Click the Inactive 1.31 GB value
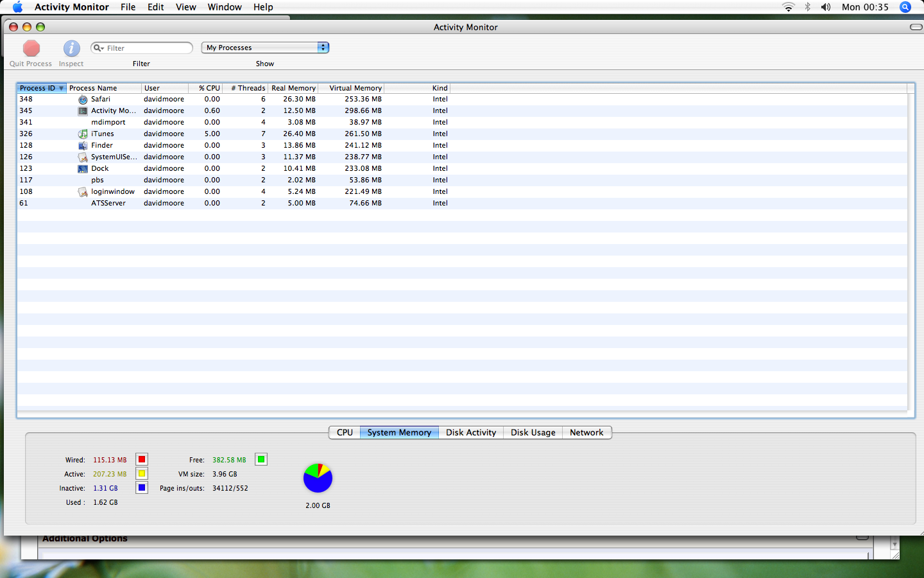This screenshot has width=924, height=578. (105, 488)
